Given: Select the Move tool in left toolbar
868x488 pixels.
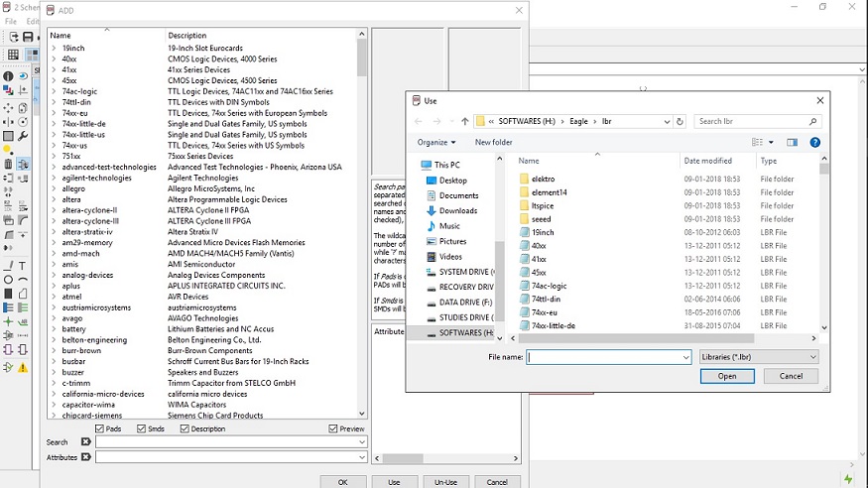Looking at the screenshot, I should click(x=8, y=108).
